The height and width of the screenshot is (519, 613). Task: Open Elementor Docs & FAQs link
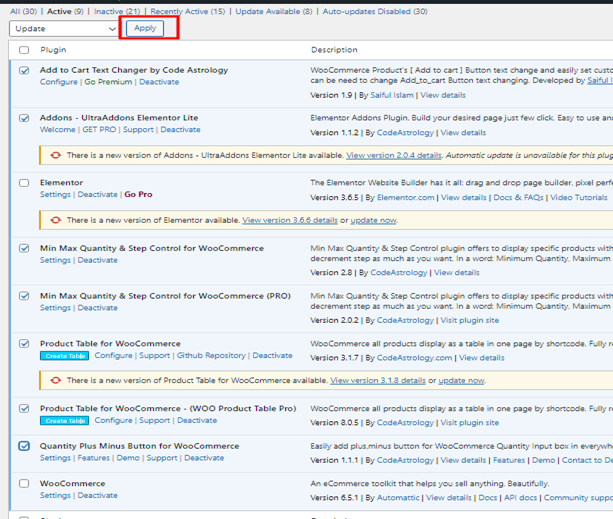(518, 198)
